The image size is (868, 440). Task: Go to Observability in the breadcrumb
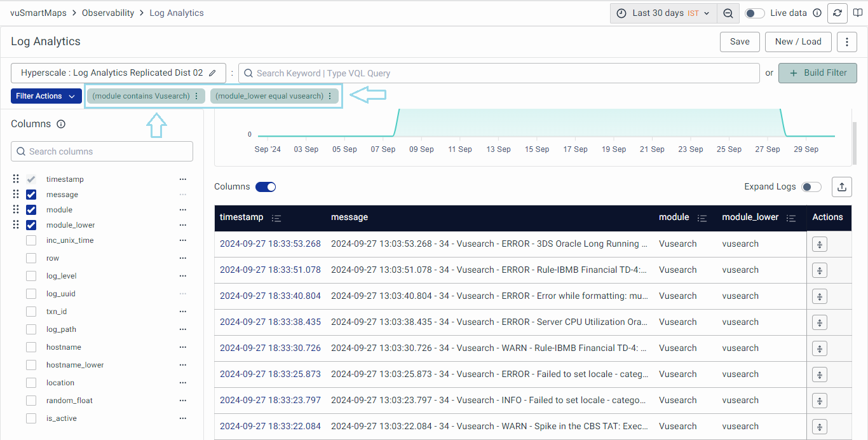(x=108, y=13)
